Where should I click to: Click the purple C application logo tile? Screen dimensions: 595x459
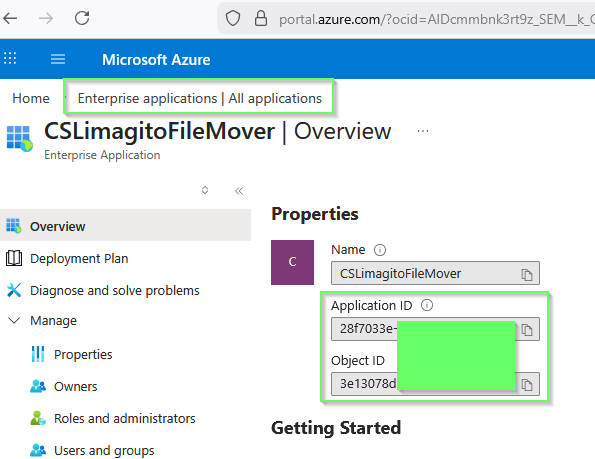tap(292, 262)
